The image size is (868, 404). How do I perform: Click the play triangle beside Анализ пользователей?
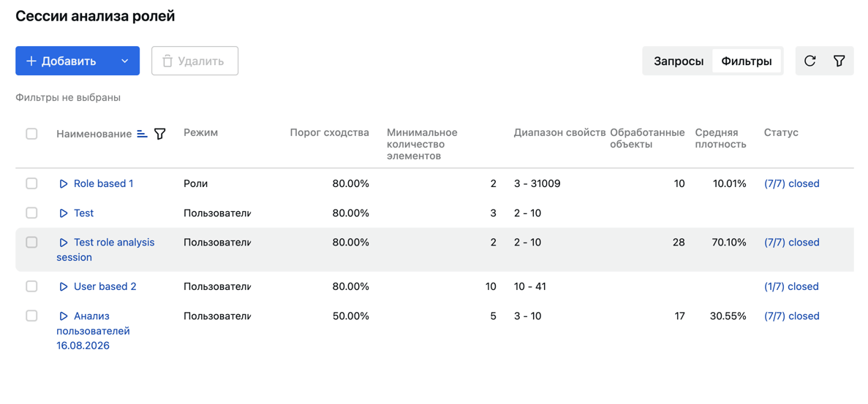pos(64,316)
